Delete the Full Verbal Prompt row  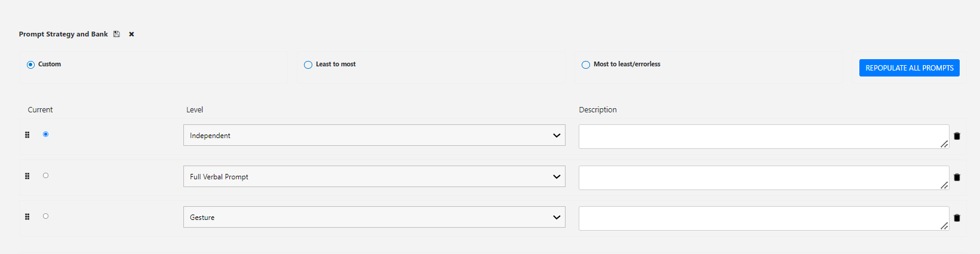pos(957,178)
